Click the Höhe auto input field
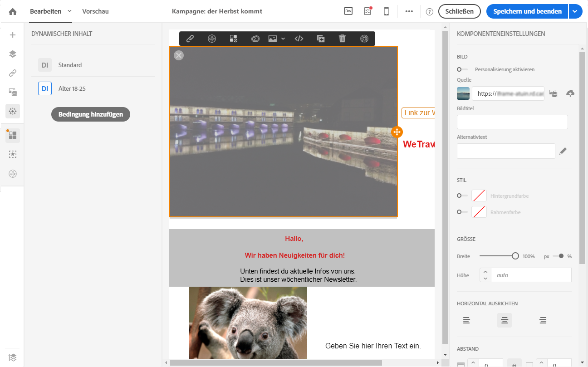 (x=531, y=275)
